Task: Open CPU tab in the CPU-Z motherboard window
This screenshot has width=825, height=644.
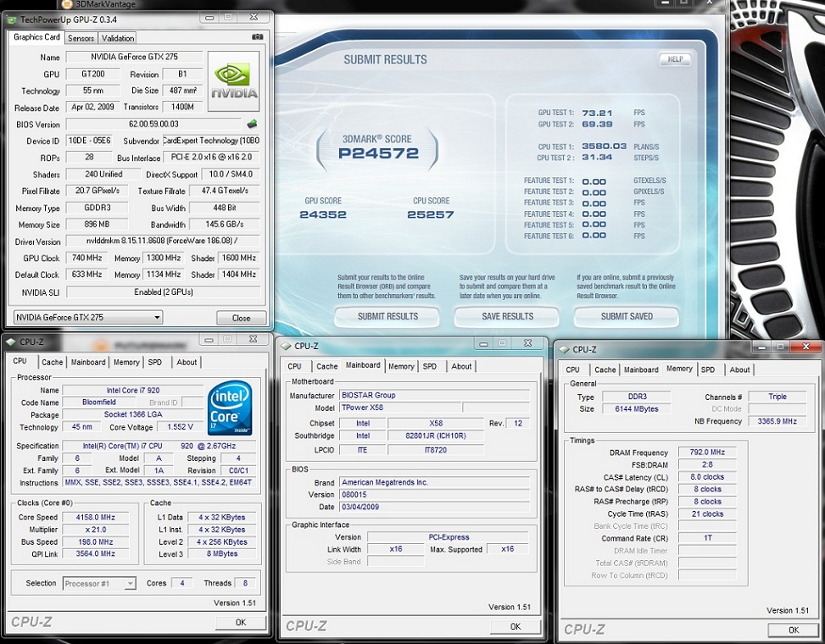Action: [x=295, y=366]
